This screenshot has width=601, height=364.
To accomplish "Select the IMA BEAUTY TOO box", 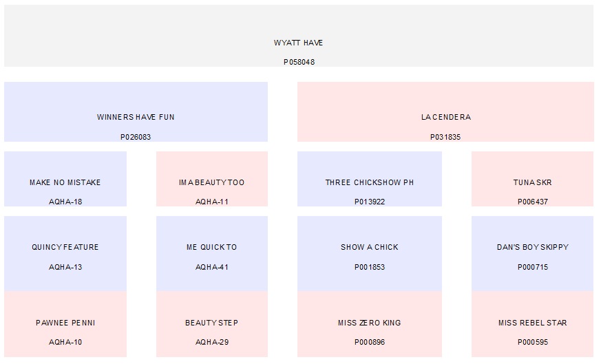I will (211, 179).
